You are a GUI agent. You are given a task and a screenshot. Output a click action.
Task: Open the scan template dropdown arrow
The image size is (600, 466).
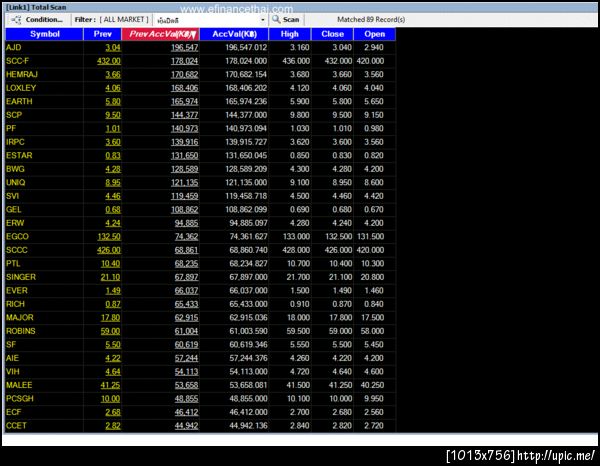[262, 20]
